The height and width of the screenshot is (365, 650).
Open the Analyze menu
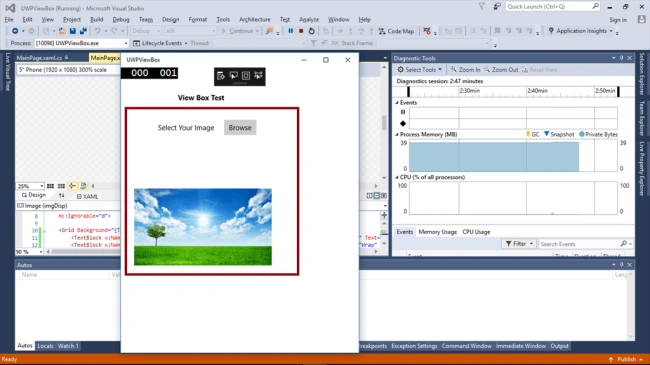coord(309,19)
